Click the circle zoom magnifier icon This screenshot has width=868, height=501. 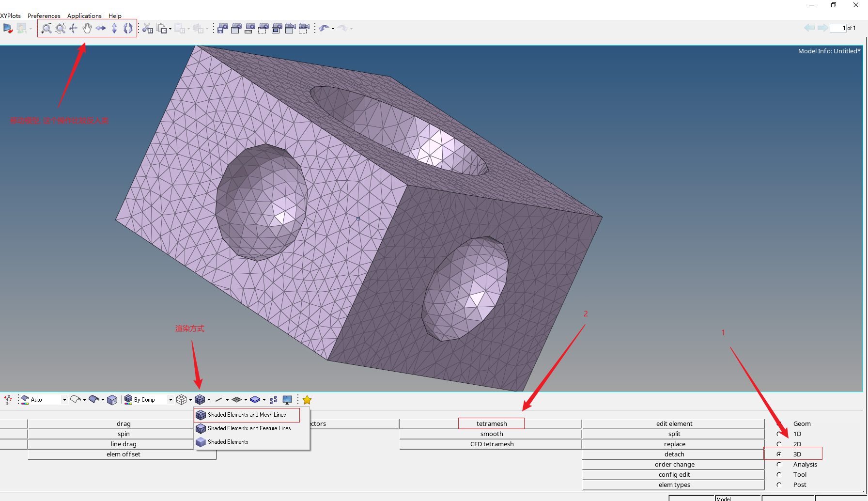point(46,29)
